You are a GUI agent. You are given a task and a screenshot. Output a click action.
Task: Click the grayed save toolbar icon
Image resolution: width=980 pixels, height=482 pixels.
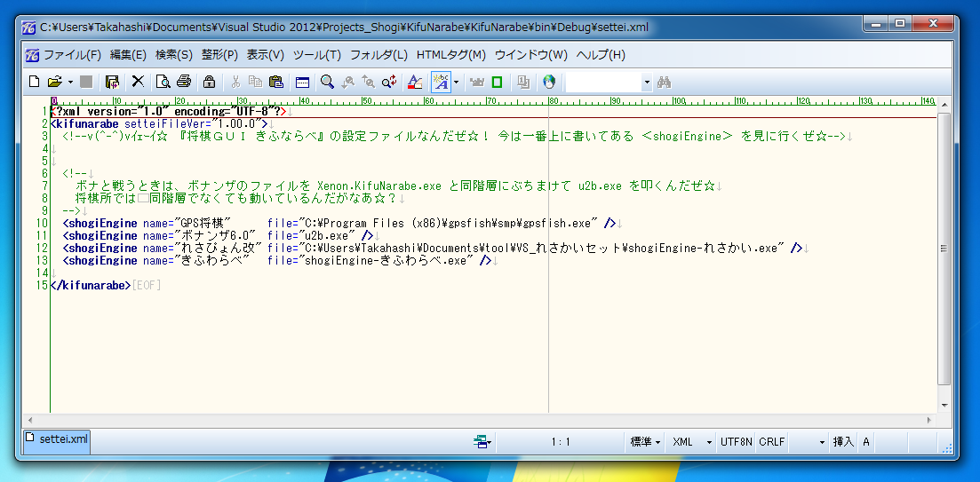[86, 82]
